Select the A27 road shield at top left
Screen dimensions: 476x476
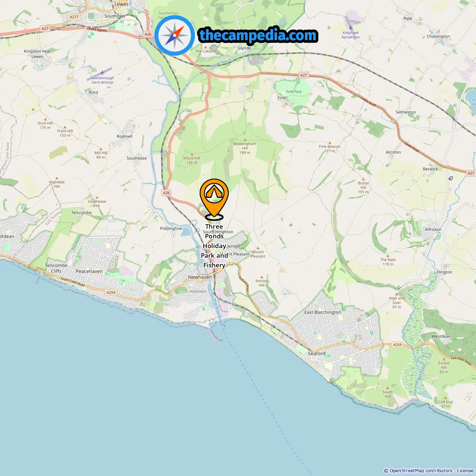coord(45,29)
